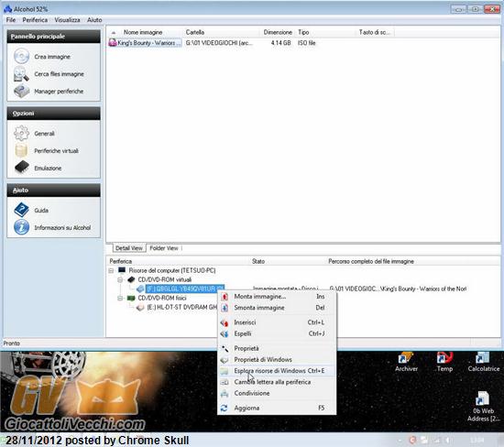The height and width of the screenshot is (447, 504).
Task: Click the physical drive E: icon
Action: 140,308
